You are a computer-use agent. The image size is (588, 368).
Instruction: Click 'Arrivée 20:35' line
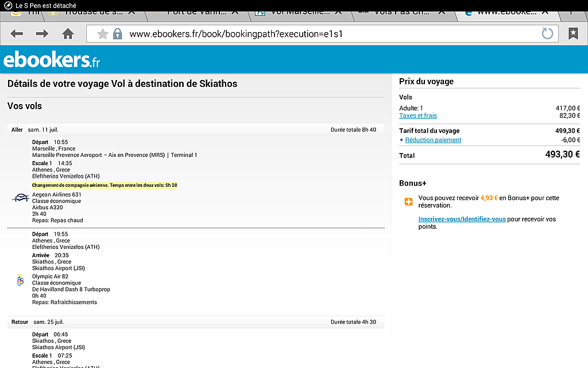click(x=51, y=255)
